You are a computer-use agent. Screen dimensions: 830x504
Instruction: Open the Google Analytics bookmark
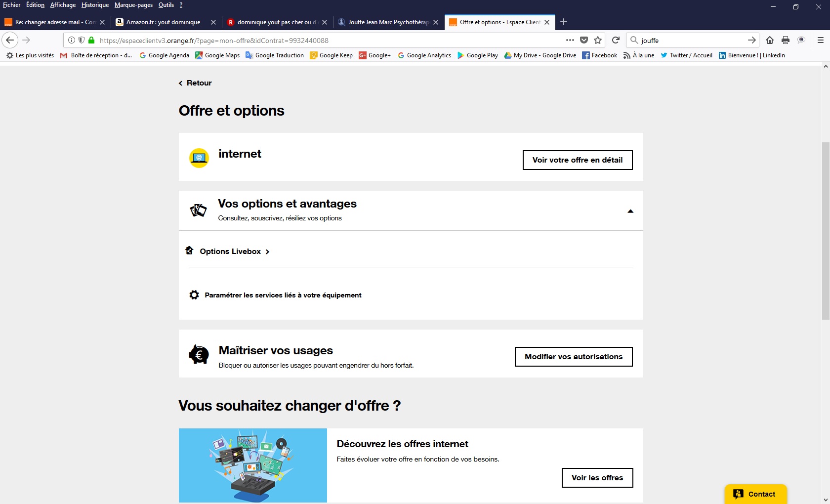point(424,55)
